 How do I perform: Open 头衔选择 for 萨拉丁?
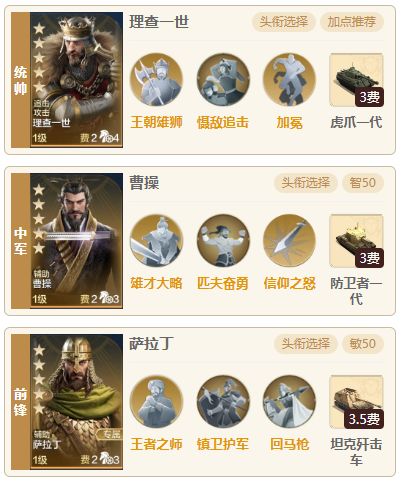pos(306,344)
